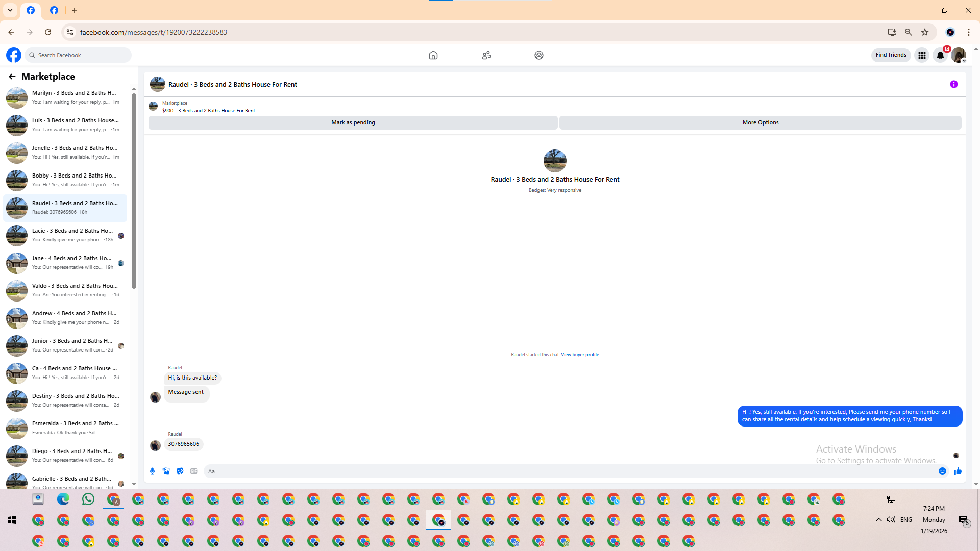The image size is (980, 551).
Task: Open the Facebook menu grid icon
Action: (x=922, y=55)
